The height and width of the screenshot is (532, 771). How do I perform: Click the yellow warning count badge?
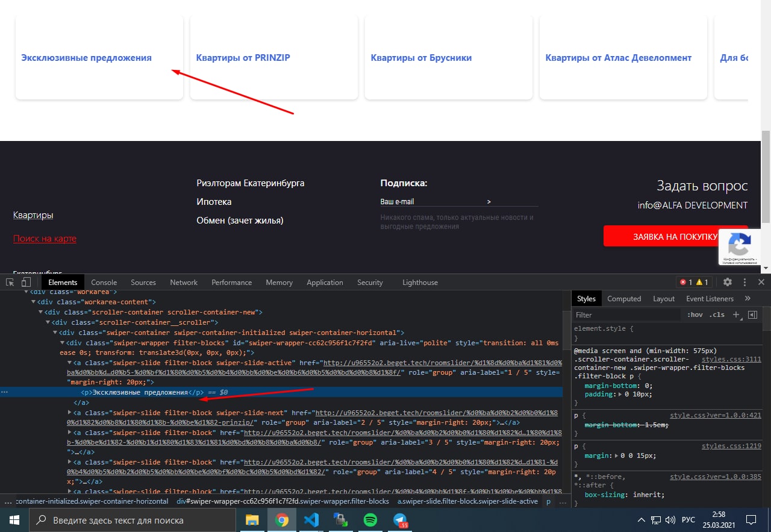[702, 282]
